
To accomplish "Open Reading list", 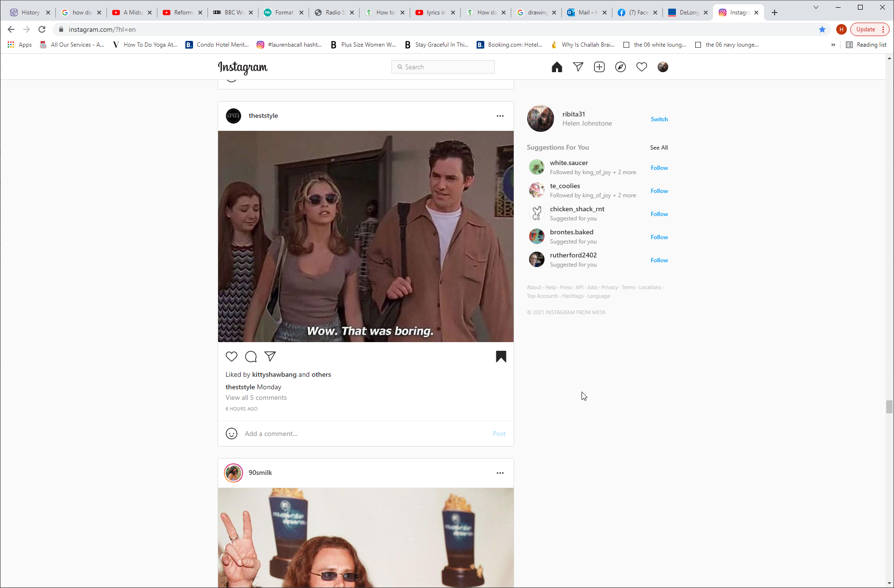I will tap(866, 45).
